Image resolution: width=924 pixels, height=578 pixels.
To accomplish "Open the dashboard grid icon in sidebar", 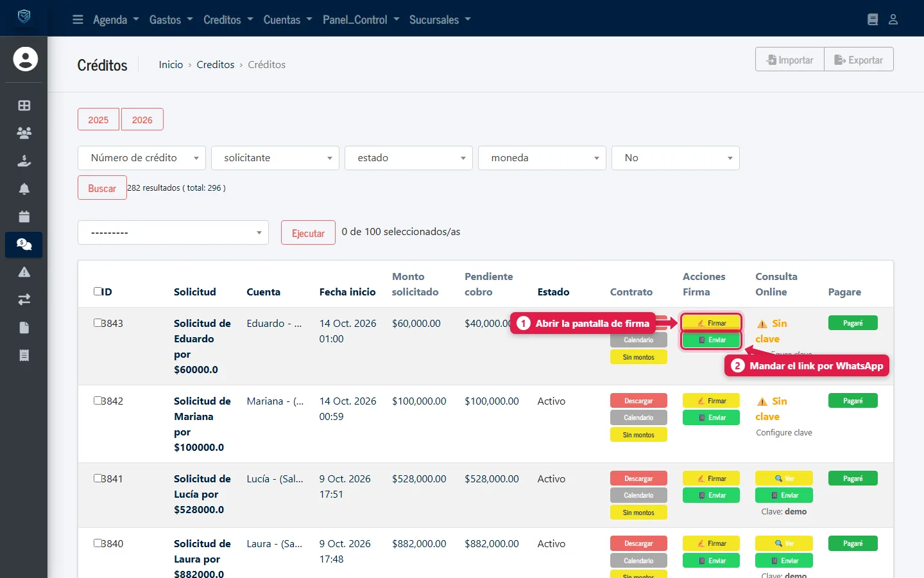I will [24, 105].
